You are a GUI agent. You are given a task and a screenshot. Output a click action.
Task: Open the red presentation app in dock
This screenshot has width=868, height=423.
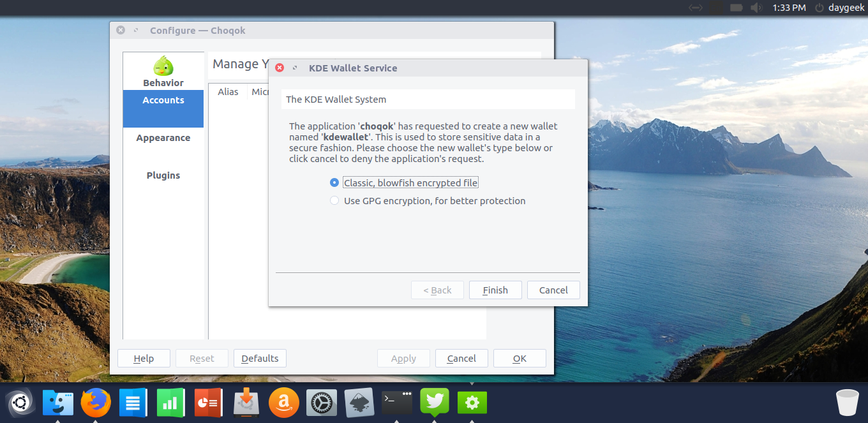208,403
